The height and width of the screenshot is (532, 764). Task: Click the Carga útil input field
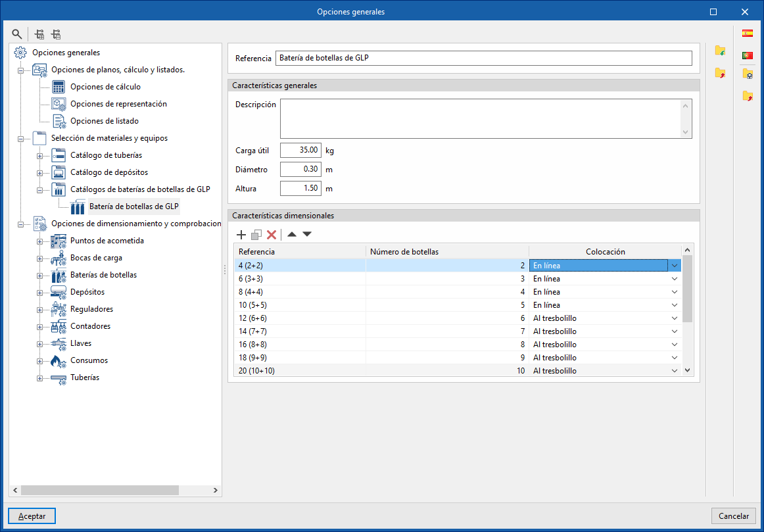coord(300,150)
